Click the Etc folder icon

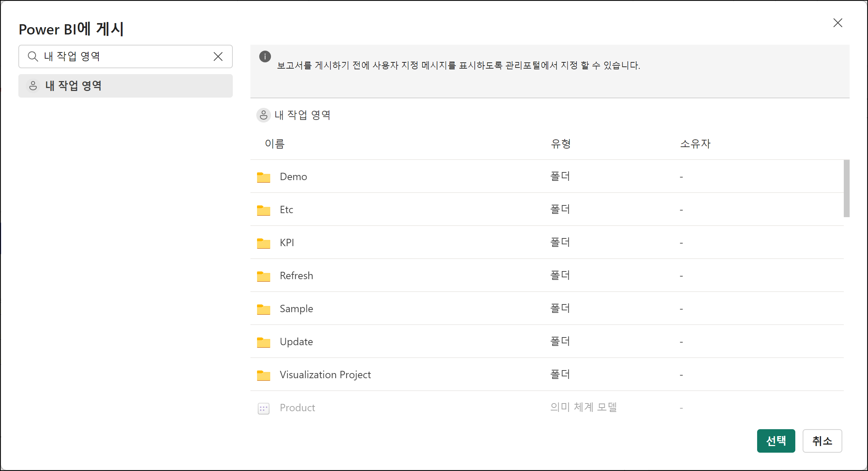[263, 210]
